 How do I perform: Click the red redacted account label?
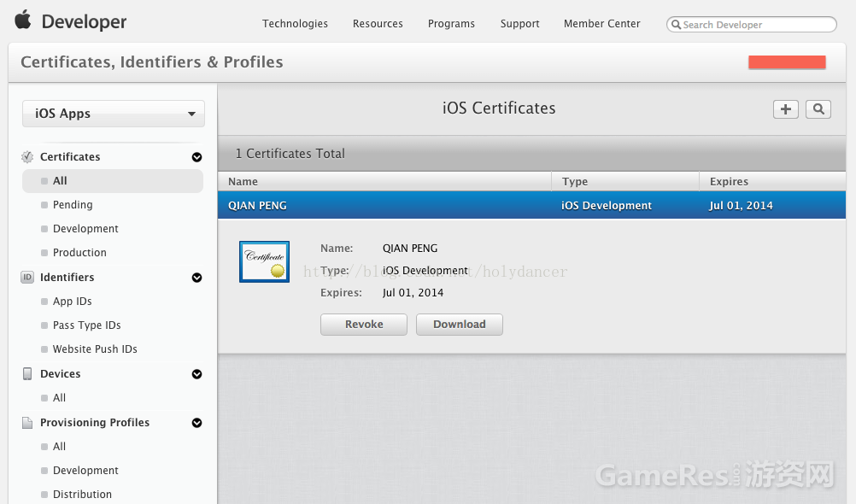point(787,62)
